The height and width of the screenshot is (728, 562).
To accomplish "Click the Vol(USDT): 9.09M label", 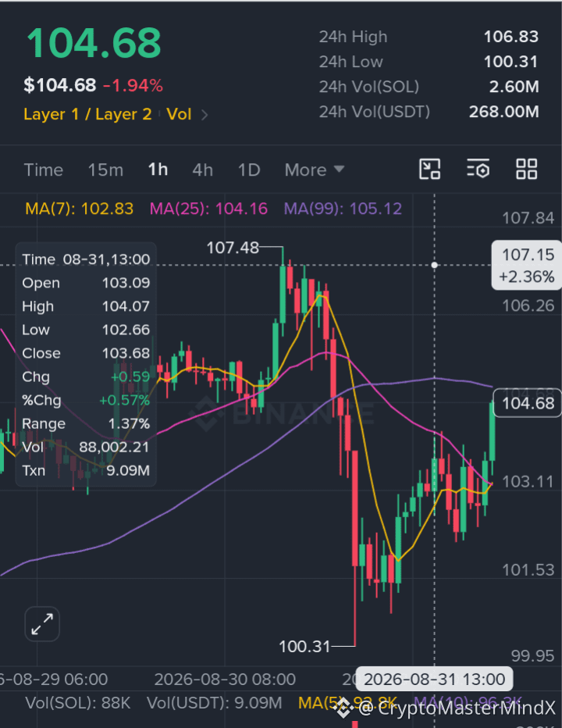I will point(215,703).
